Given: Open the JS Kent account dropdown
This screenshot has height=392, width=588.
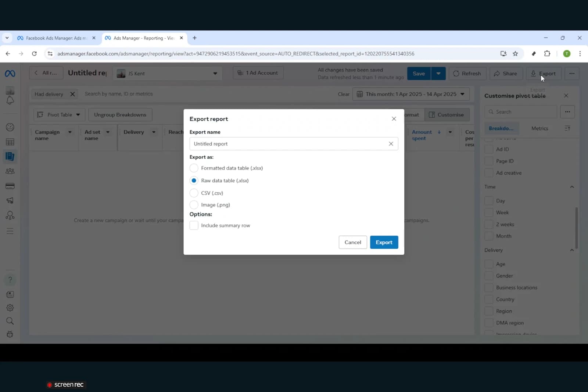Looking at the screenshot, I should pyautogui.click(x=167, y=74).
